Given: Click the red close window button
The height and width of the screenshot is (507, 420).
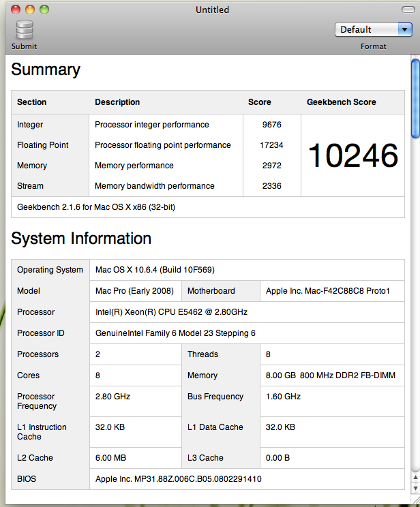Looking at the screenshot, I should (x=16, y=10).
